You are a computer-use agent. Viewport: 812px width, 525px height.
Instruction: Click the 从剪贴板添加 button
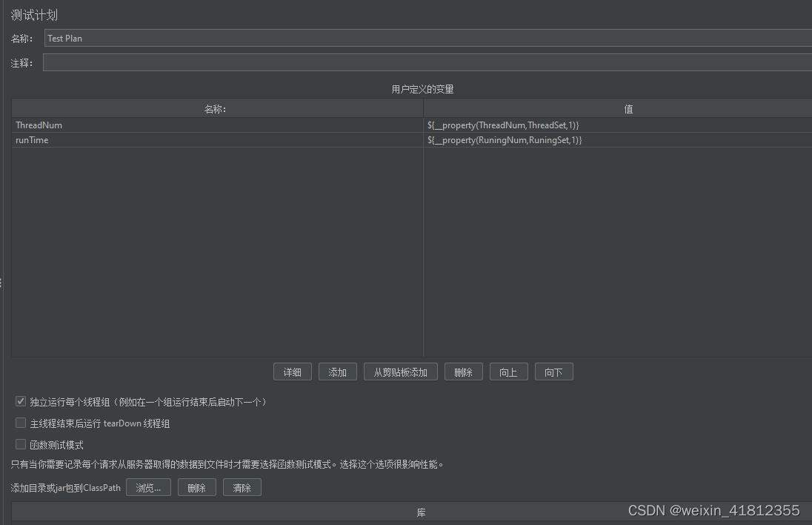click(401, 372)
